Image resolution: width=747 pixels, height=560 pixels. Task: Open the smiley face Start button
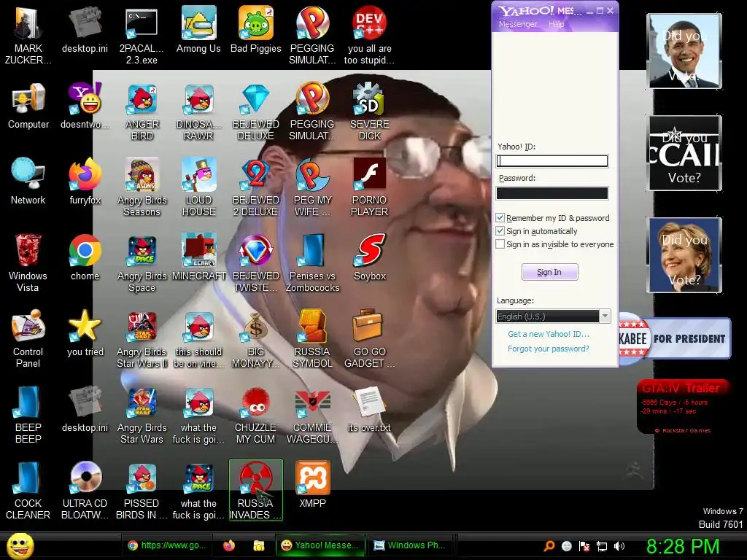pyautogui.click(x=20, y=545)
